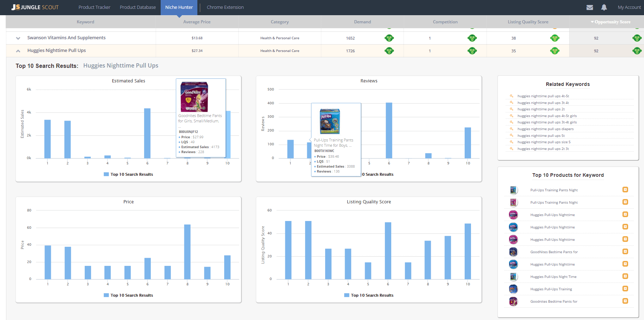Search related keyword pull ups 4t-5t girls
Image resolution: width=644 pixels, height=320 pixels.
click(x=547, y=116)
